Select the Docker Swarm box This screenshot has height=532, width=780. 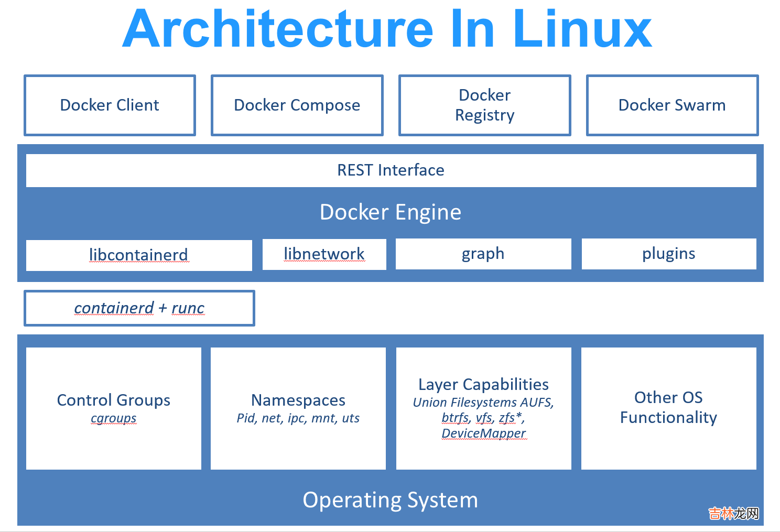click(673, 105)
